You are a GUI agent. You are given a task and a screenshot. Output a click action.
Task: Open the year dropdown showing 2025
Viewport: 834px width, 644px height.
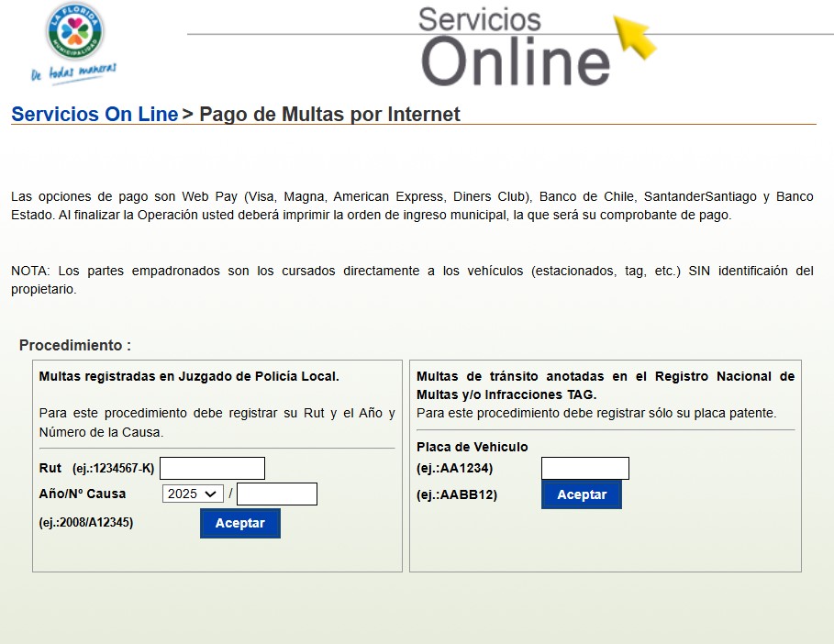(x=193, y=494)
